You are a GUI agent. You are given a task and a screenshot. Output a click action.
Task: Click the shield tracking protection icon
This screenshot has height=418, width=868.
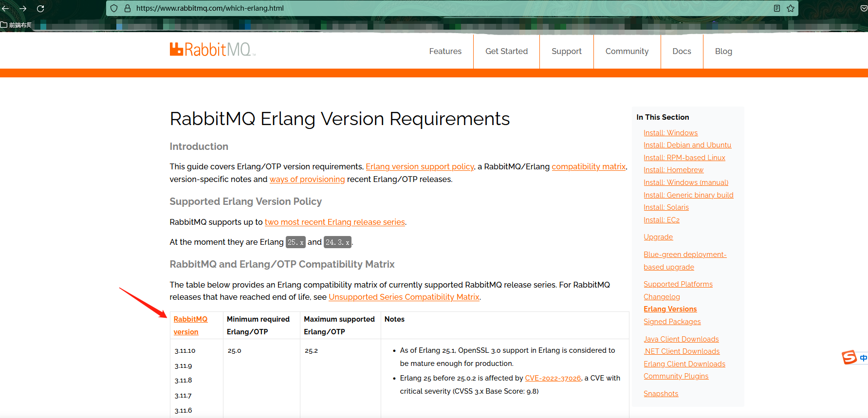[114, 8]
